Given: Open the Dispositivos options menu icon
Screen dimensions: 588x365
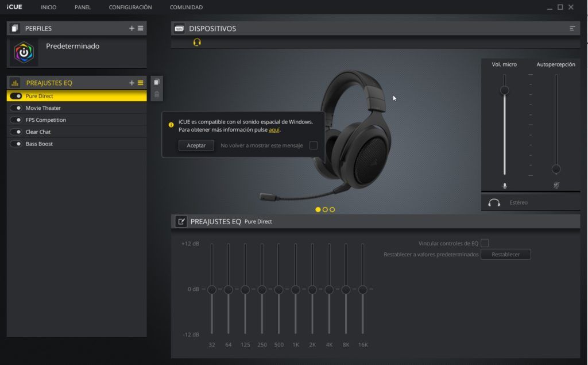Looking at the screenshot, I should click(x=572, y=29).
